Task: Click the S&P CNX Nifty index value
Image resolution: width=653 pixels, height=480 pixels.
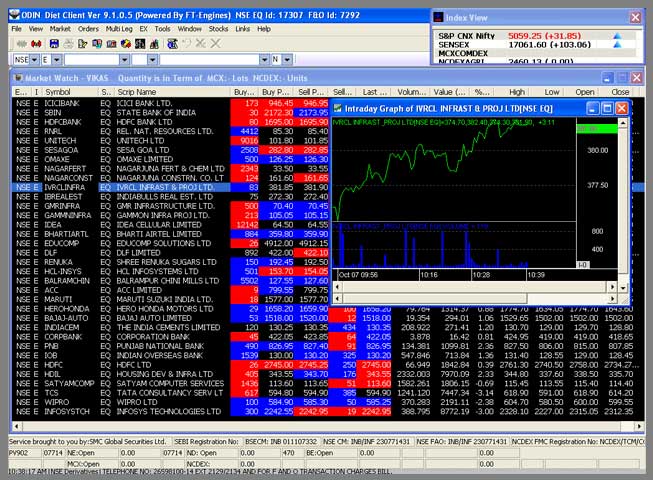Action: click(x=544, y=36)
